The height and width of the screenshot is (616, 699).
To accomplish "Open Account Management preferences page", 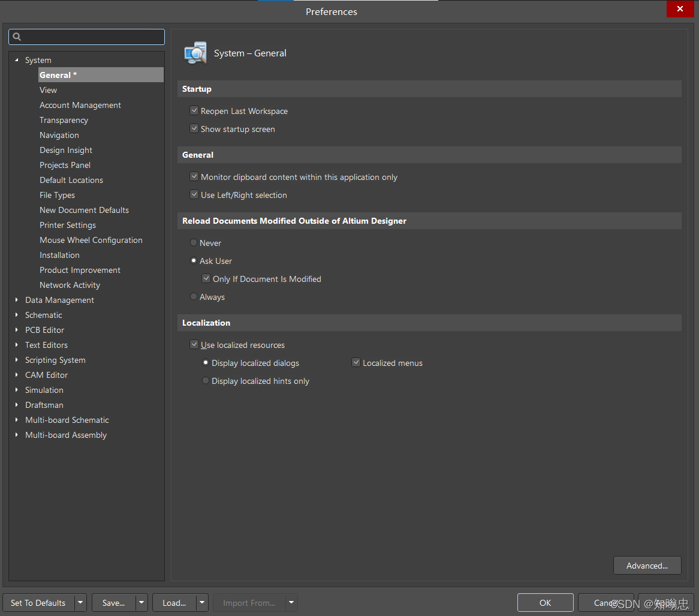I will coord(80,106).
